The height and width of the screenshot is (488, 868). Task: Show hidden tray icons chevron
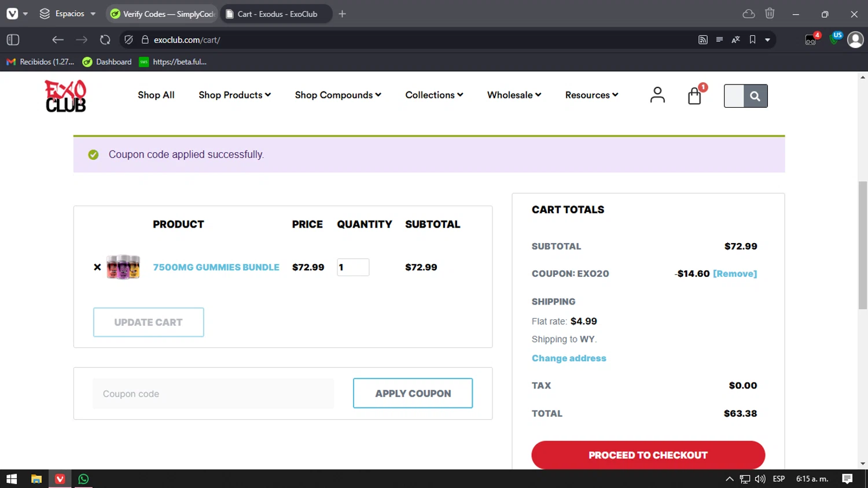coord(730,479)
